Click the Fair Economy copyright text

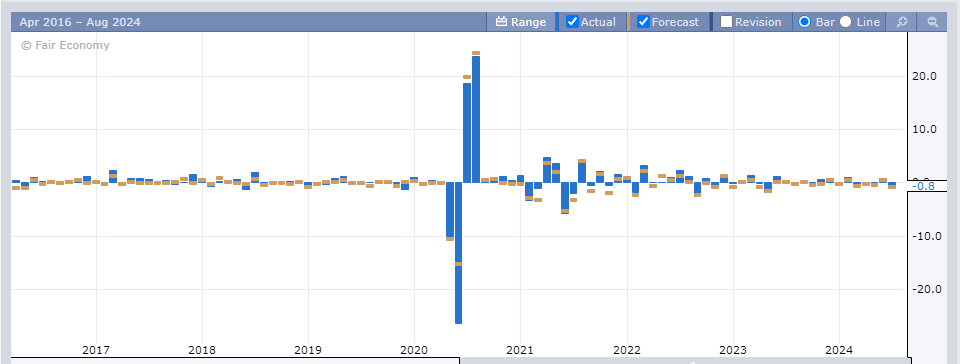coord(66,45)
